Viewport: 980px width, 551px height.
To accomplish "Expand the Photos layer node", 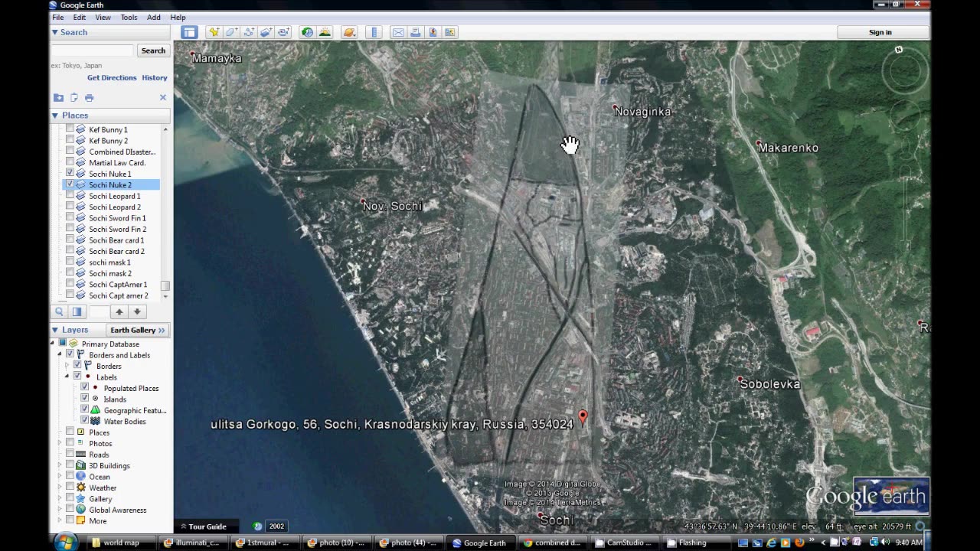I will pos(60,443).
